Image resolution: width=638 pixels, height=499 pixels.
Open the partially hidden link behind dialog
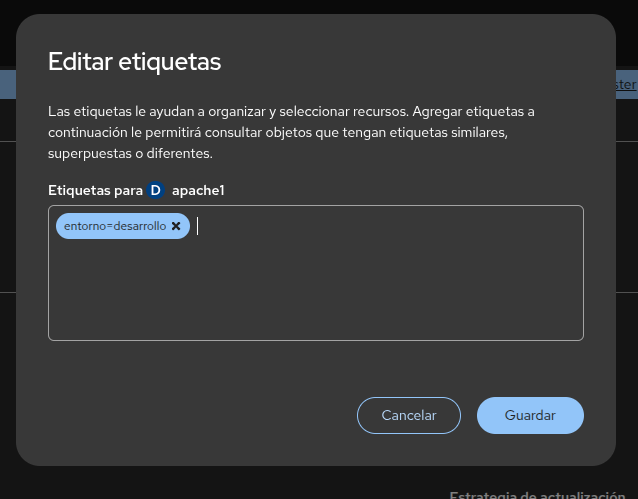pyautogui.click(x=626, y=85)
